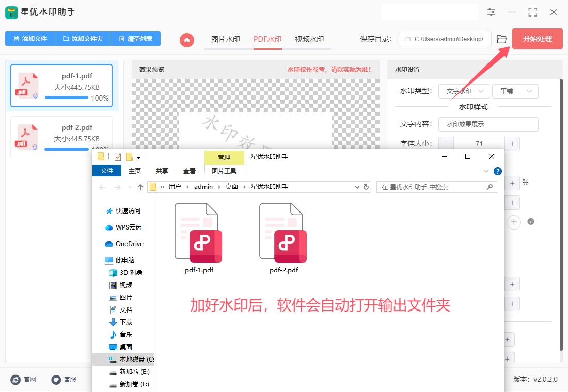Click the first folder icon in Explorer's quick toolbar

click(101, 156)
